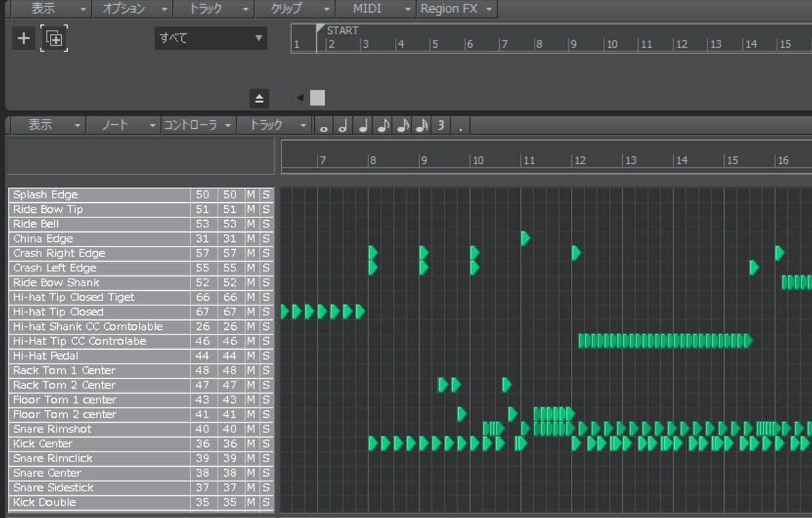Click measure 13 on the piano roll ruler
The height and width of the screenshot is (518, 812).
pyautogui.click(x=630, y=160)
